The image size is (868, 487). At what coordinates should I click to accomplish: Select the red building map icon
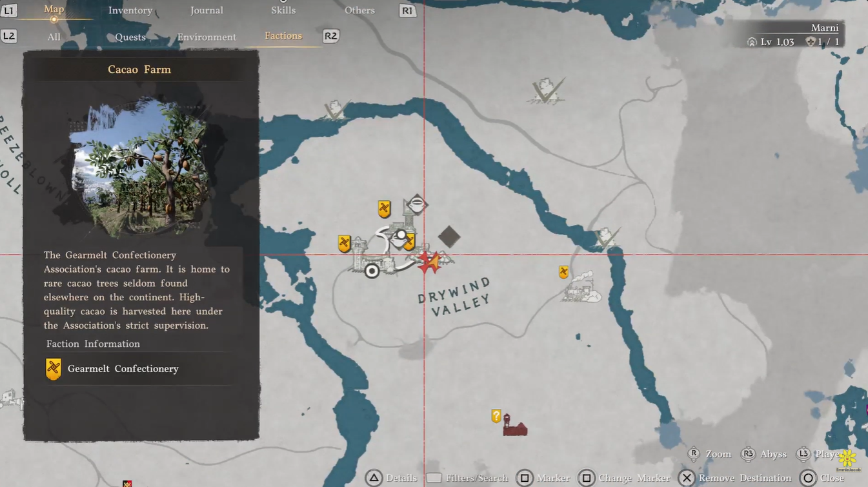click(514, 426)
